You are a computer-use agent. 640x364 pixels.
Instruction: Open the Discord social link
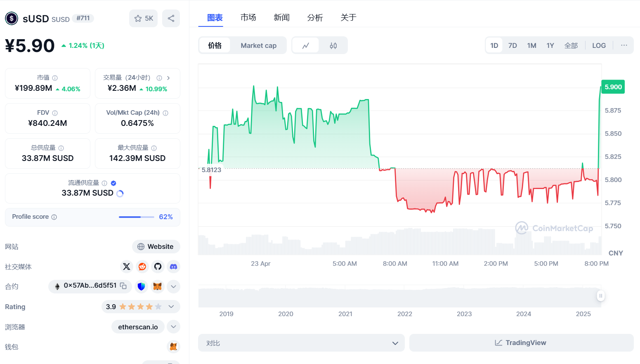click(173, 267)
